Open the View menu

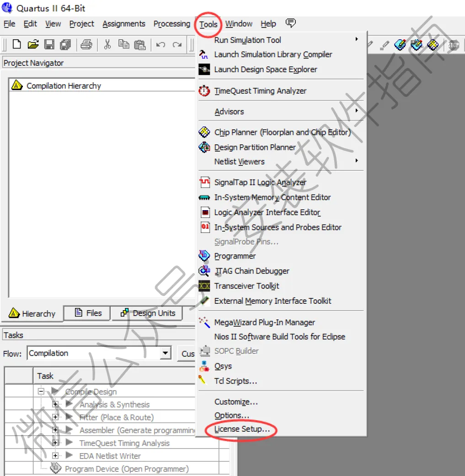click(x=53, y=24)
